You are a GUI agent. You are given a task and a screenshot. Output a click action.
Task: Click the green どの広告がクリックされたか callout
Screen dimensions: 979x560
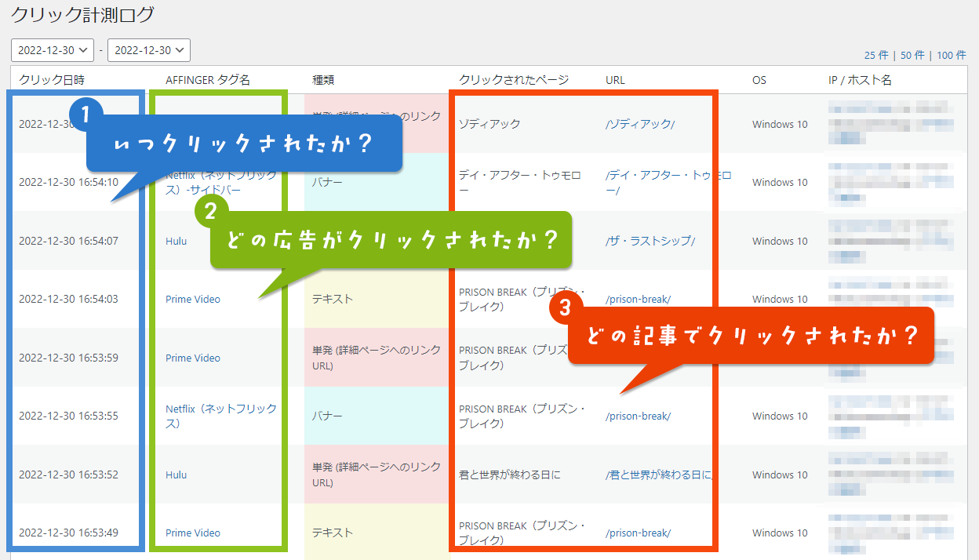(x=392, y=242)
